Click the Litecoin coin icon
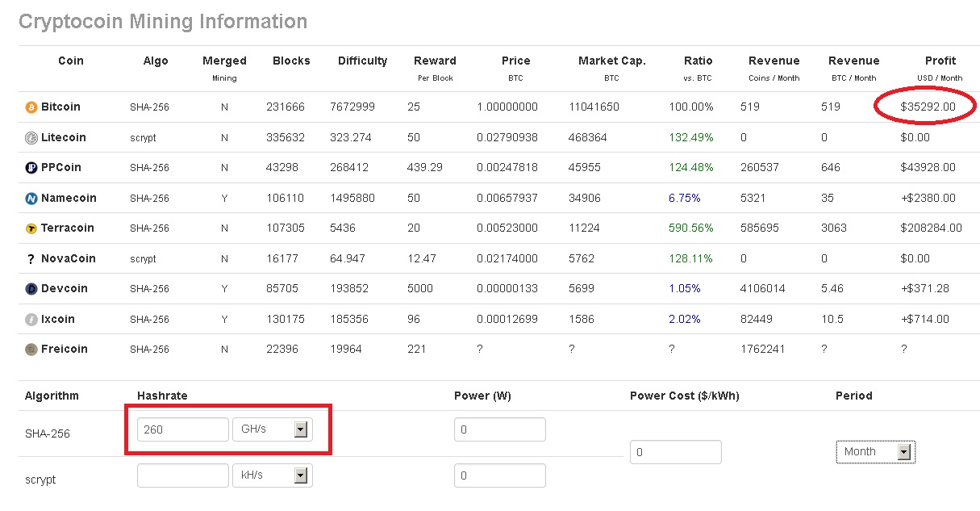Image resolution: width=980 pixels, height=511 pixels. pyautogui.click(x=31, y=137)
